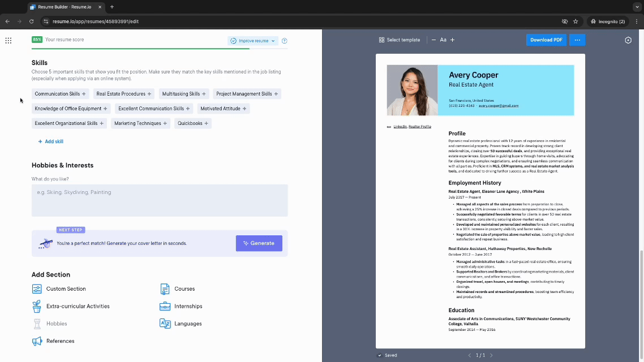
Task: Open the Select template panel
Action: (x=400, y=40)
